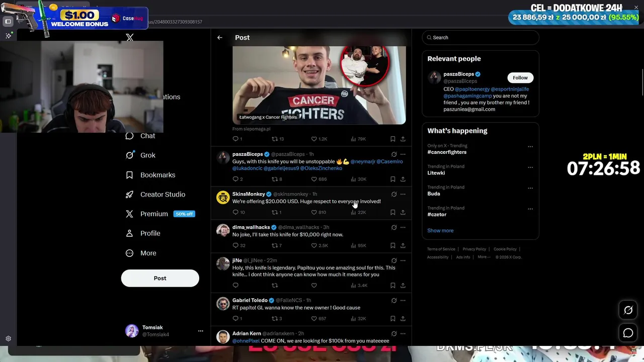Open more options on paszaBiceps reply
This screenshot has width=644, height=362.
(403, 154)
